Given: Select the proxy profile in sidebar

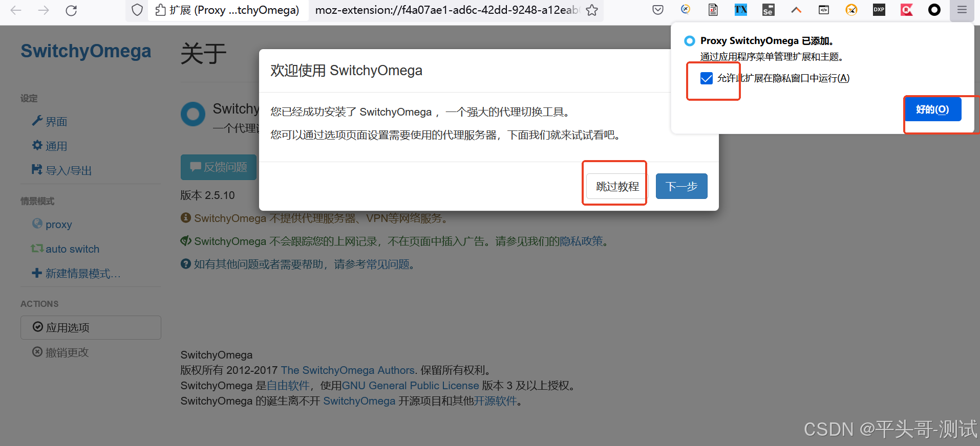Looking at the screenshot, I should click(52, 225).
